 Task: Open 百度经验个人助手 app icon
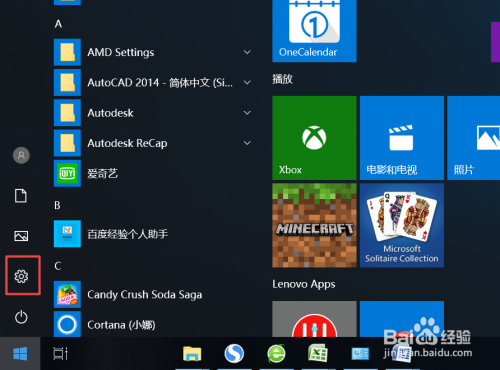(67, 234)
